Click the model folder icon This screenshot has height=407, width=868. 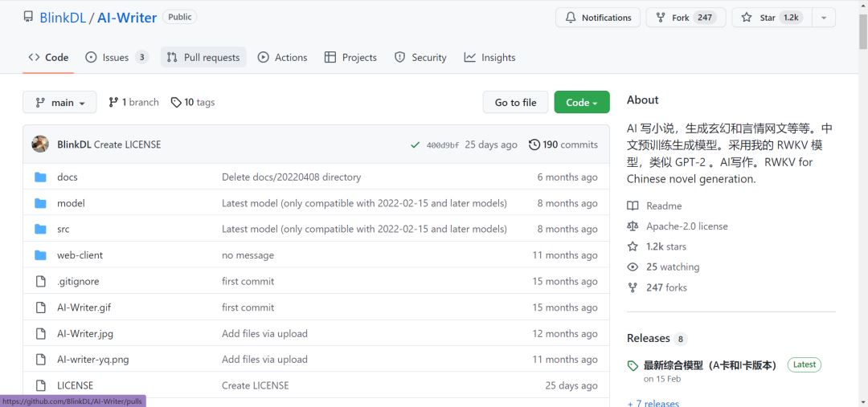coord(40,203)
